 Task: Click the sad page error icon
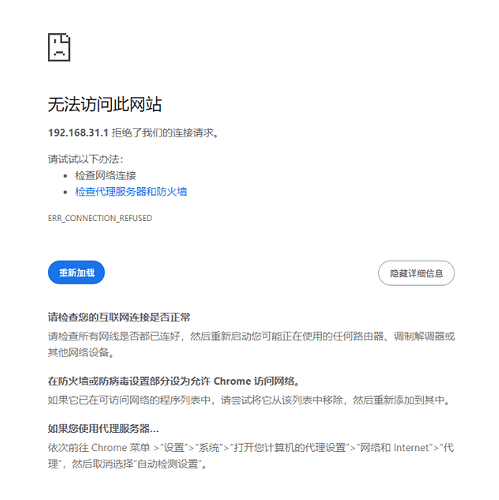coord(59,47)
